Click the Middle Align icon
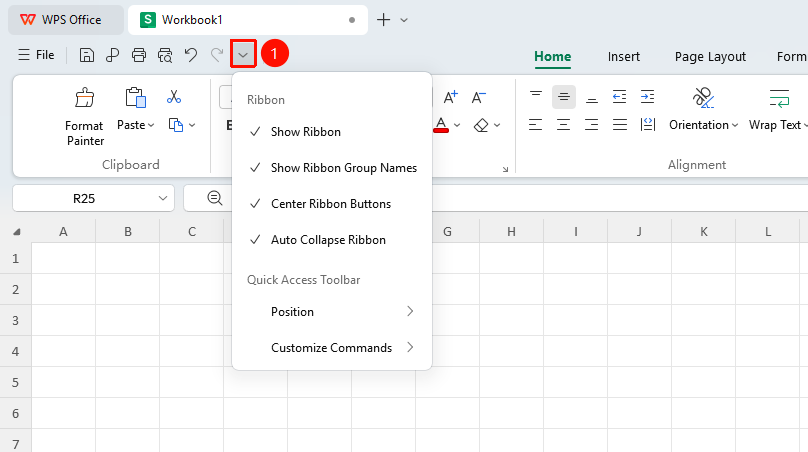The height and width of the screenshot is (452, 808). [x=564, y=96]
